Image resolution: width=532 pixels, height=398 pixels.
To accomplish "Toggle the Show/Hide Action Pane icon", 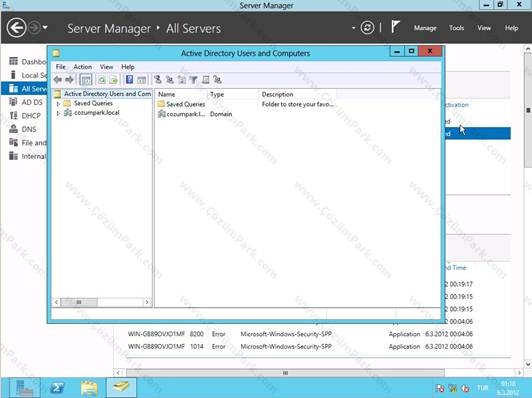I will [x=141, y=80].
